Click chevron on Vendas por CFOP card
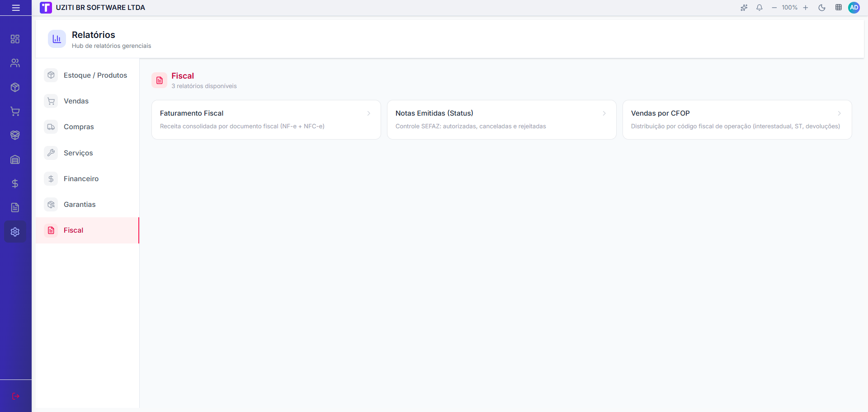The width and height of the screenshot is (868, 412). 840,113
